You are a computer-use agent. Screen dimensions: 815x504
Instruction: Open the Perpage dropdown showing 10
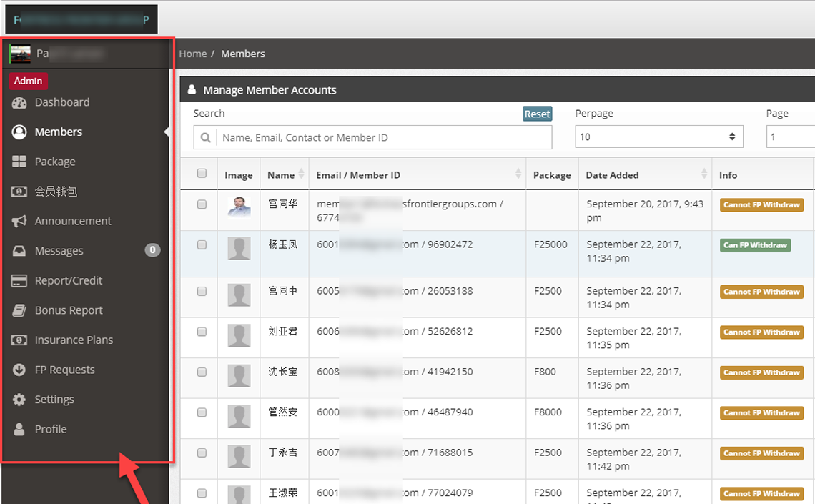tap(658, 137)
